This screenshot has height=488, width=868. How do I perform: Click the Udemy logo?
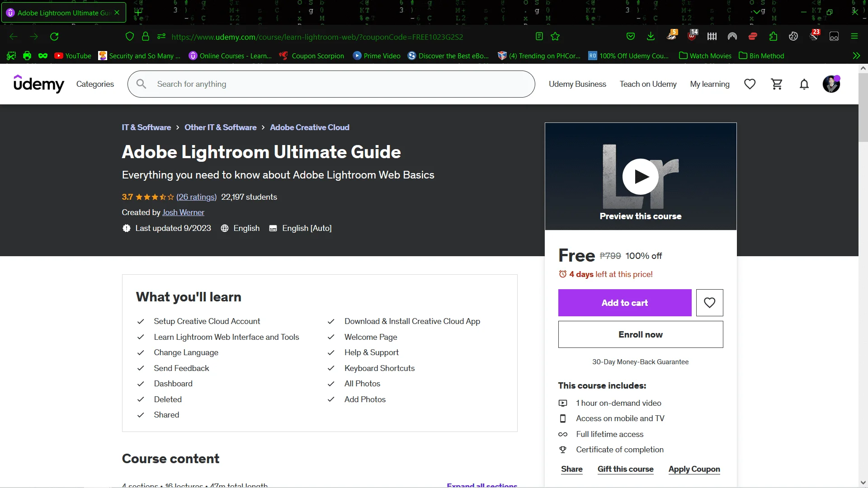pos(39,84)
